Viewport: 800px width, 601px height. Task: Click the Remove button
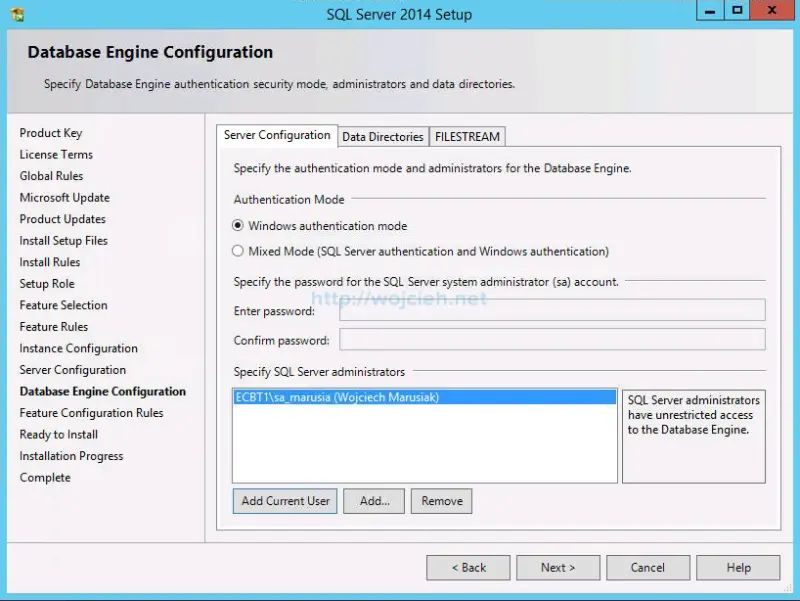pos(441,500)
